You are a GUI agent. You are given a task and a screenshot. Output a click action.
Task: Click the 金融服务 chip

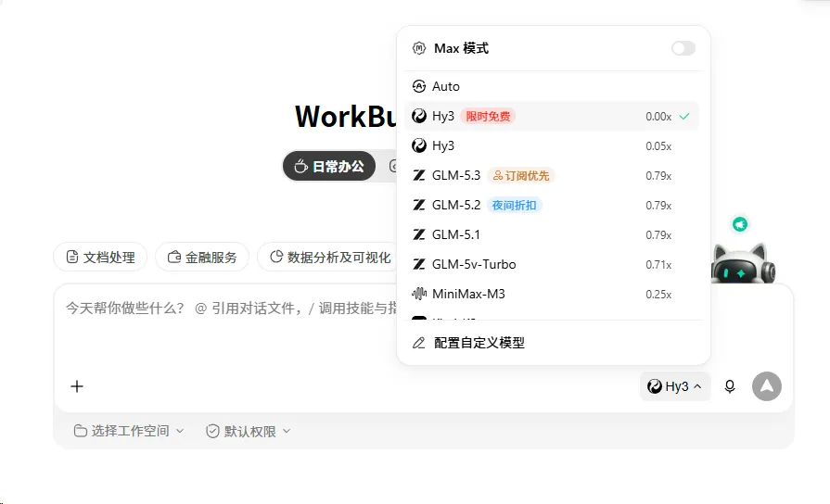tap(202, 257)
